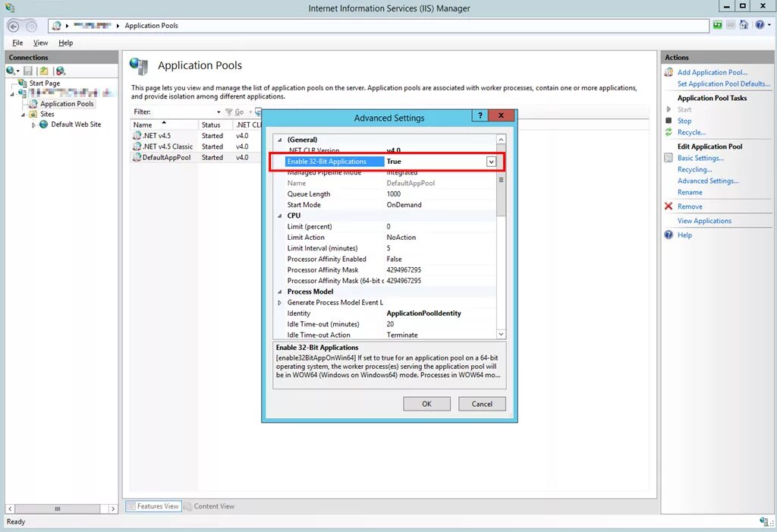Open the Enable 32-Bit Applications dropdown
Screen dimensions: 777x532
pos(491,162)
